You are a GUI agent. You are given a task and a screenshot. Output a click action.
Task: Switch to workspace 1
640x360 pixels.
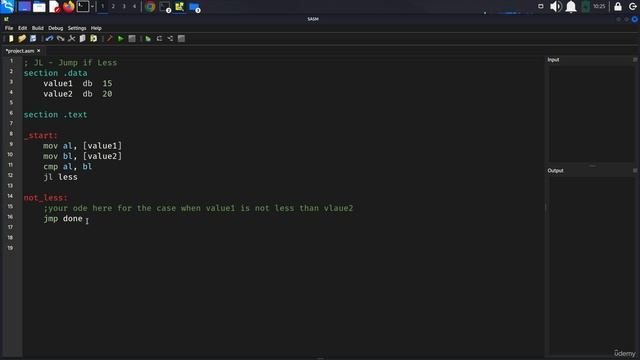[x=103, y=7]
